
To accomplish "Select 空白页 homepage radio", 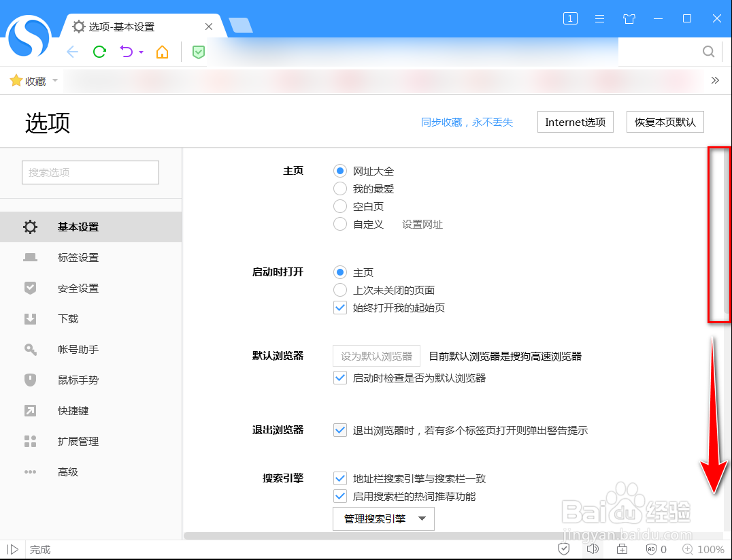I will click(340, 206).
